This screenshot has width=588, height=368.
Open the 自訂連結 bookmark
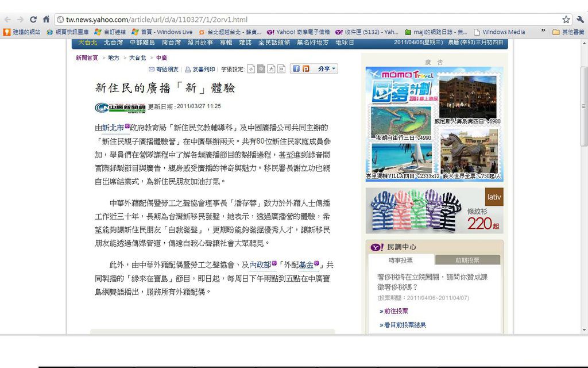[110, 32]
